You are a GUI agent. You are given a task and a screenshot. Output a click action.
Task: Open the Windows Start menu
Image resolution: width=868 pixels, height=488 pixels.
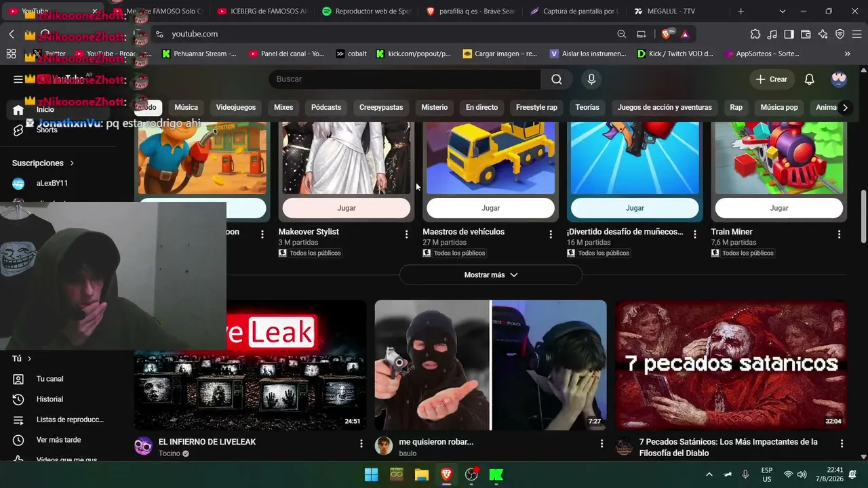[x=371, y=474]
